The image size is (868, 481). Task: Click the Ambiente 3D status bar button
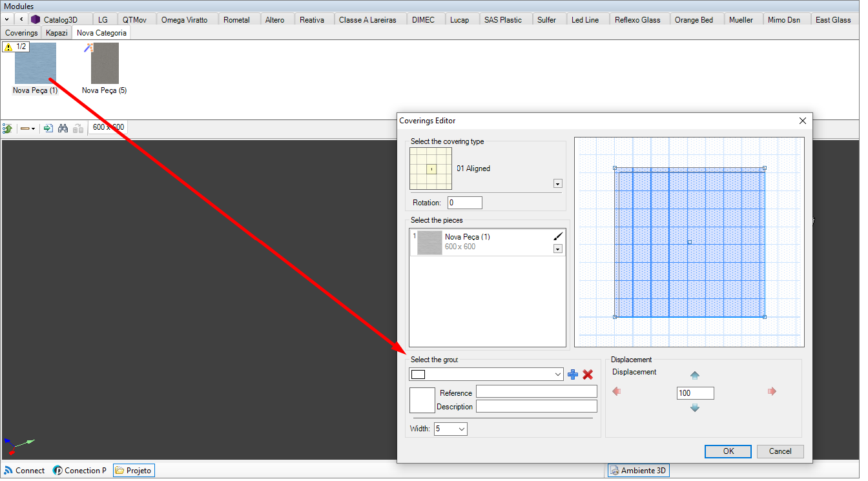click(x=638, y=471)
